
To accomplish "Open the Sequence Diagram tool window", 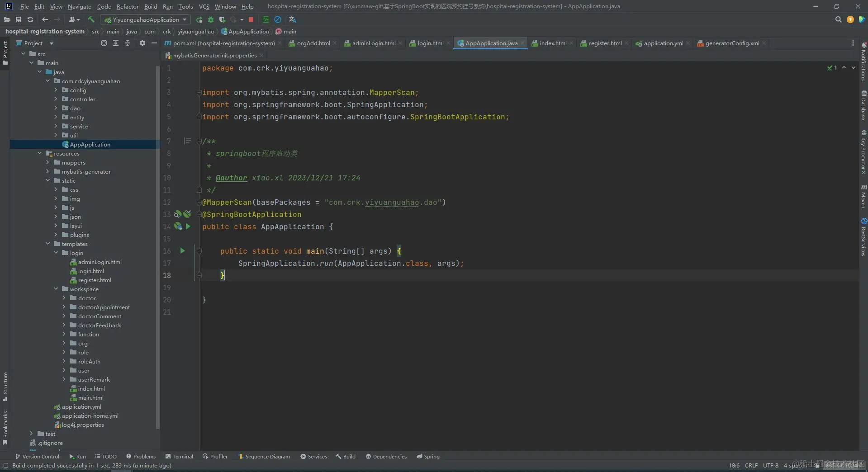I will (264, 456).
